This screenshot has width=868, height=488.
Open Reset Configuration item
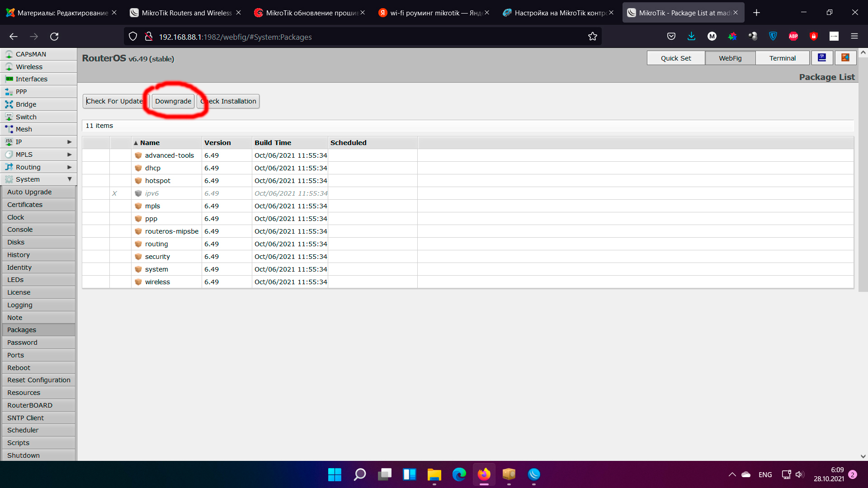click(x=38, y=380)
